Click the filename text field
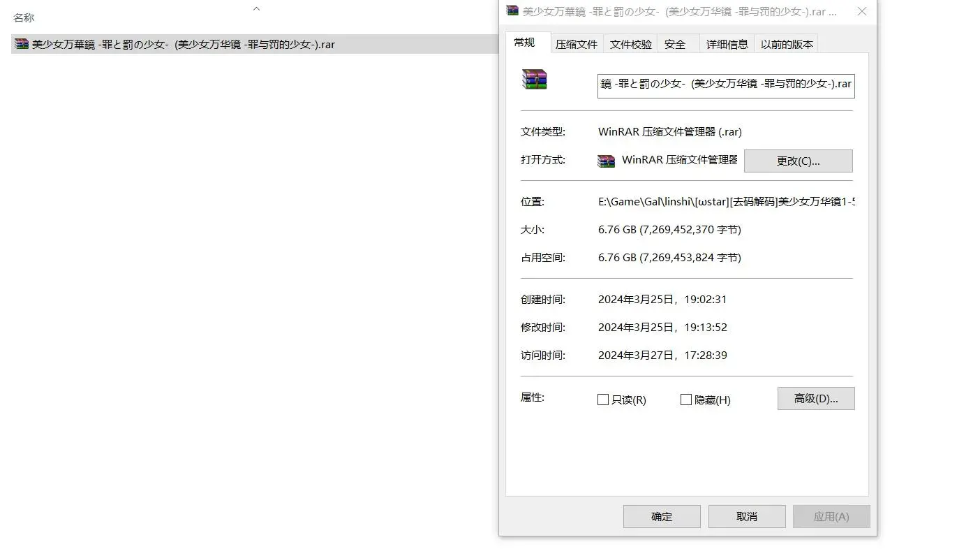Screen dimensions: 980x549 726,84
